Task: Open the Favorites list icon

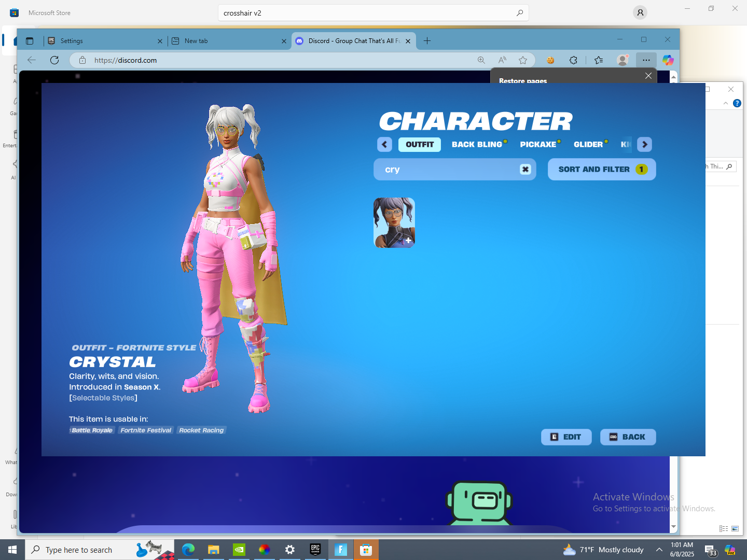Action: pyautogui.click(x=599, y=60)
